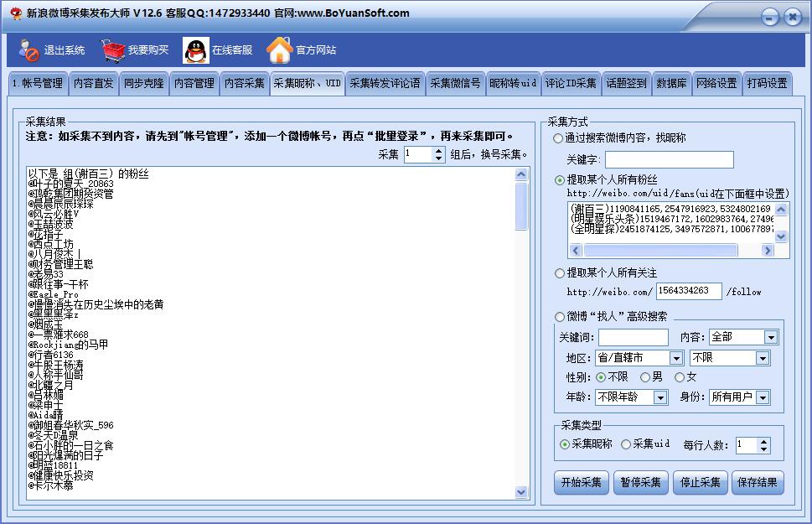This screenshot has width=812, height=524.
Task: Choose gender 不限 radio button
Action: pos(601,377)
